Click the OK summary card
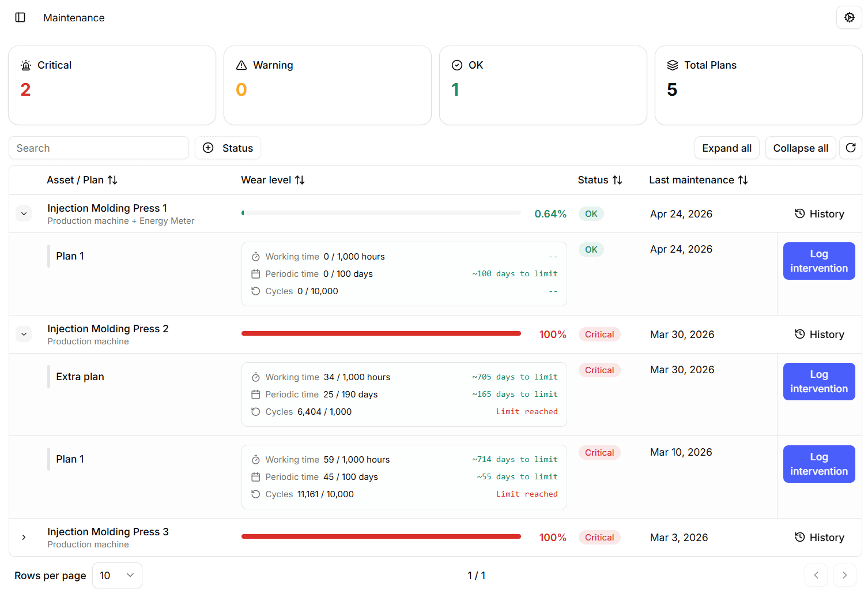Screen dimensions: 868x597 (x=543, y=85)
